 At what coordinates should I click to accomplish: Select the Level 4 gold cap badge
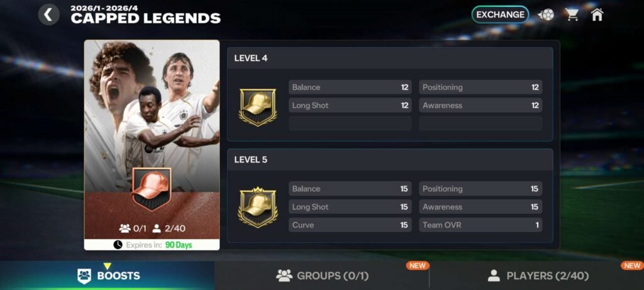(258, 107)
